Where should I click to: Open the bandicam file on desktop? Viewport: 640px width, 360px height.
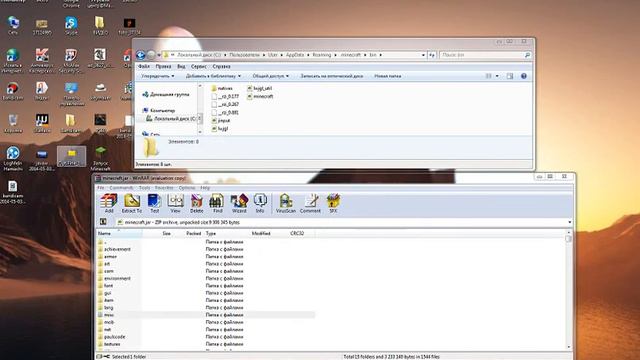click(13, 192)
